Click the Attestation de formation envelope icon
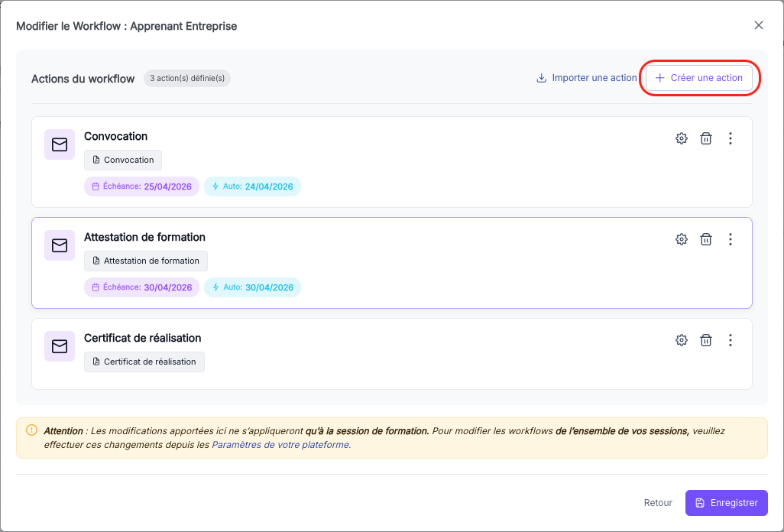This screenshot has width=784, height=532. pos(60,245)
